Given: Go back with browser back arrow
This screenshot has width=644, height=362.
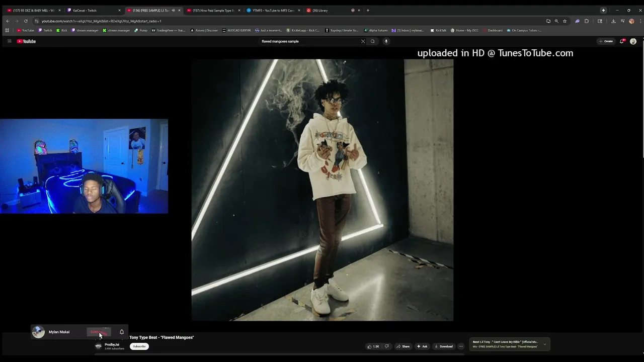Looking at the screenshot, I should (8, 21).
